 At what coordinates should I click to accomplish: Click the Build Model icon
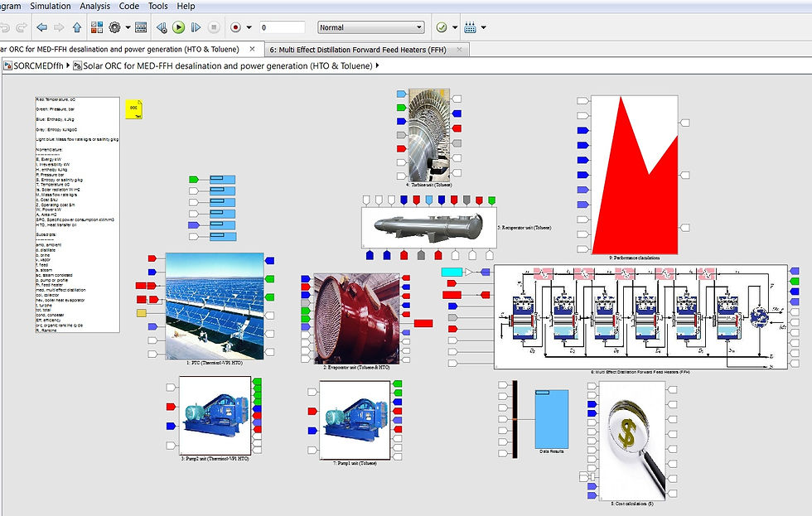click(x=471, y=27)
